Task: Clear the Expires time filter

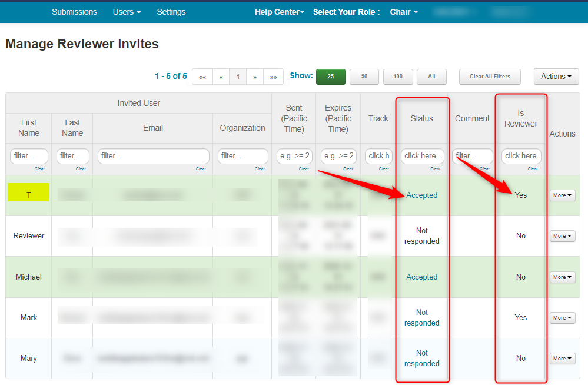Action: [x=348, y=169]
